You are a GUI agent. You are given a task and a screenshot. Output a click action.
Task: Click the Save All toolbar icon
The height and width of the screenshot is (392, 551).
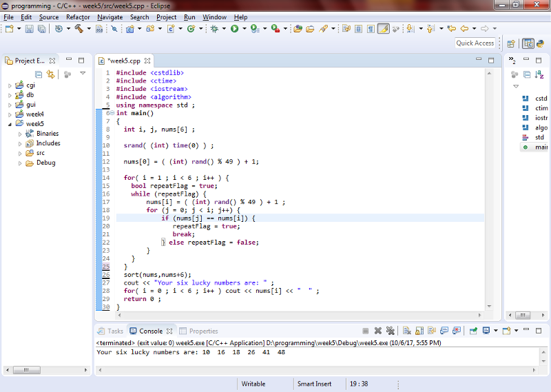41,29
